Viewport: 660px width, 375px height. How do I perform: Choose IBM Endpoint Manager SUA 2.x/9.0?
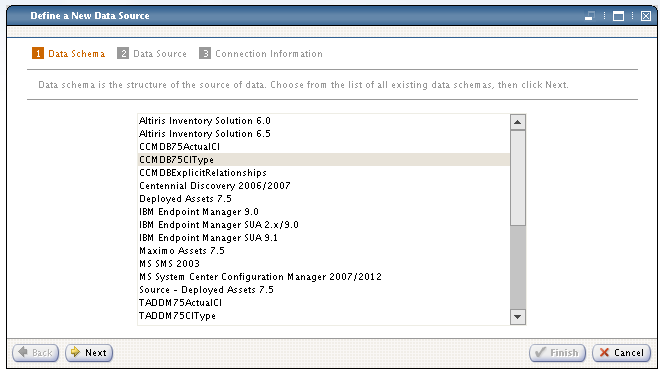point(323,225)
